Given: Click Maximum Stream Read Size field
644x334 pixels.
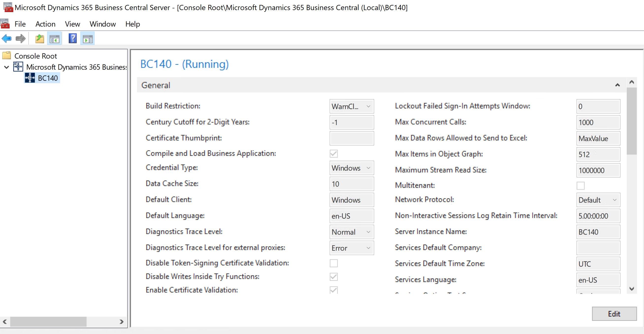Looking at the screenshot, I should coord(598,170).
